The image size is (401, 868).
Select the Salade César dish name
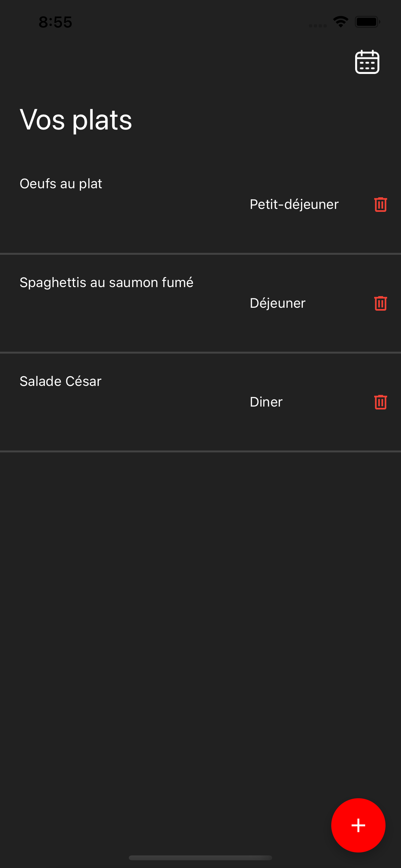60,381
